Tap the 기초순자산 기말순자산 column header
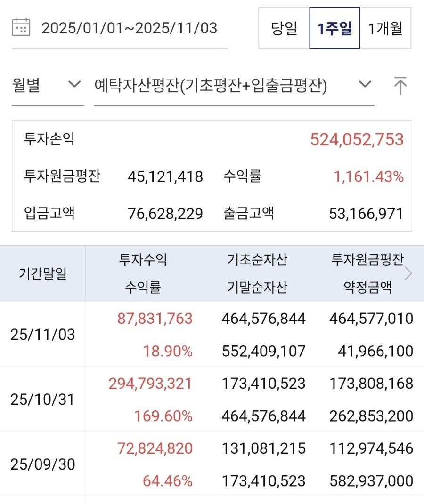Image resolution: width=424 pixels, height=504 pixels. [257, 273]
